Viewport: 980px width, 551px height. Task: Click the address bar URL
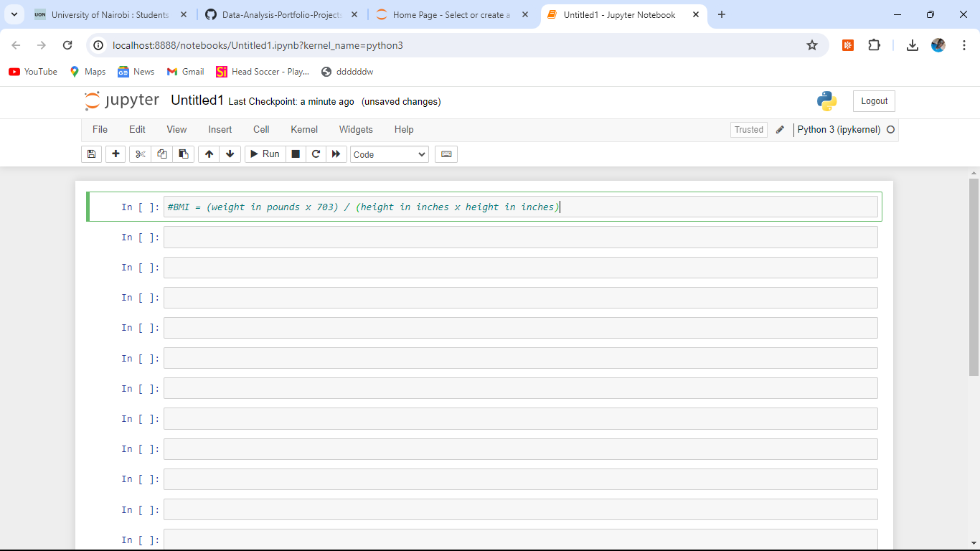258,45
